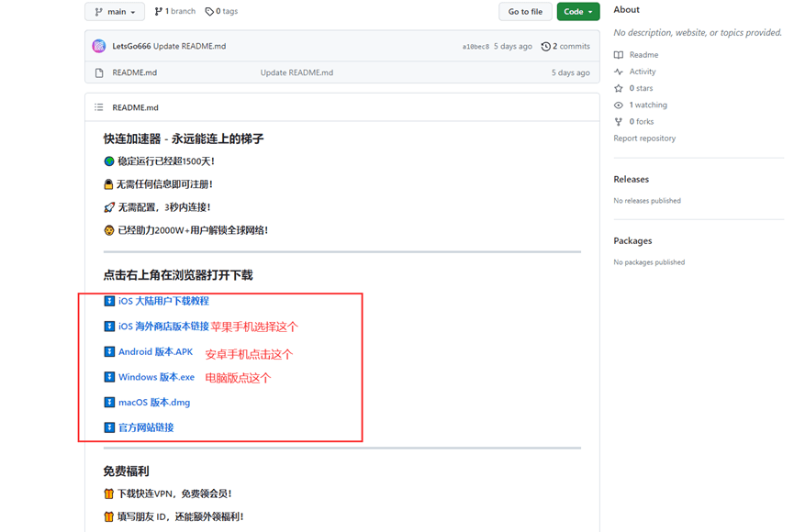Download macOS 版本.dmg link
The height and width of the screenshot is (532, 794).
pos(154,403)
